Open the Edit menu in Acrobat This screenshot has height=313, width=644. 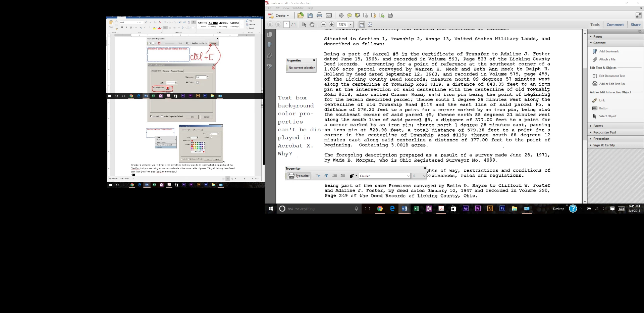point(277,8)
